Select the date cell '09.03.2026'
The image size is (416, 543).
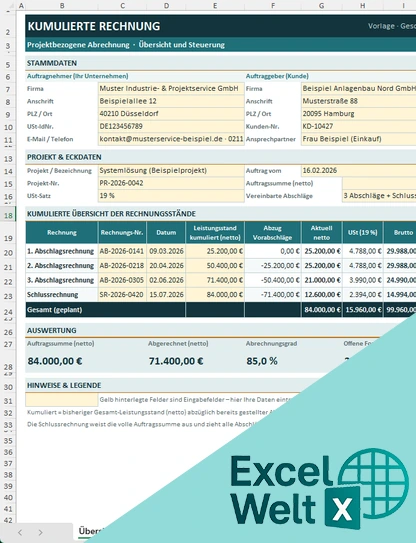click(166, 251)
